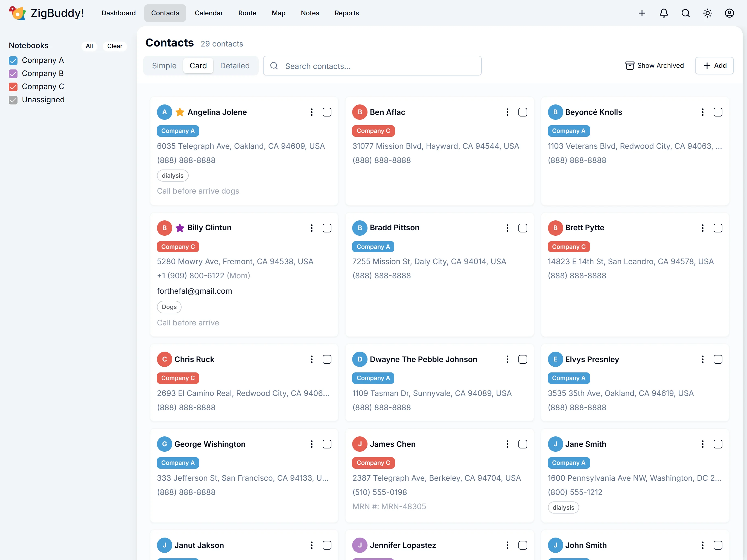Image resolution: width=747 pixels, height=560 pixels.
Task: Click the Add contact button
Action: [714, 66]
